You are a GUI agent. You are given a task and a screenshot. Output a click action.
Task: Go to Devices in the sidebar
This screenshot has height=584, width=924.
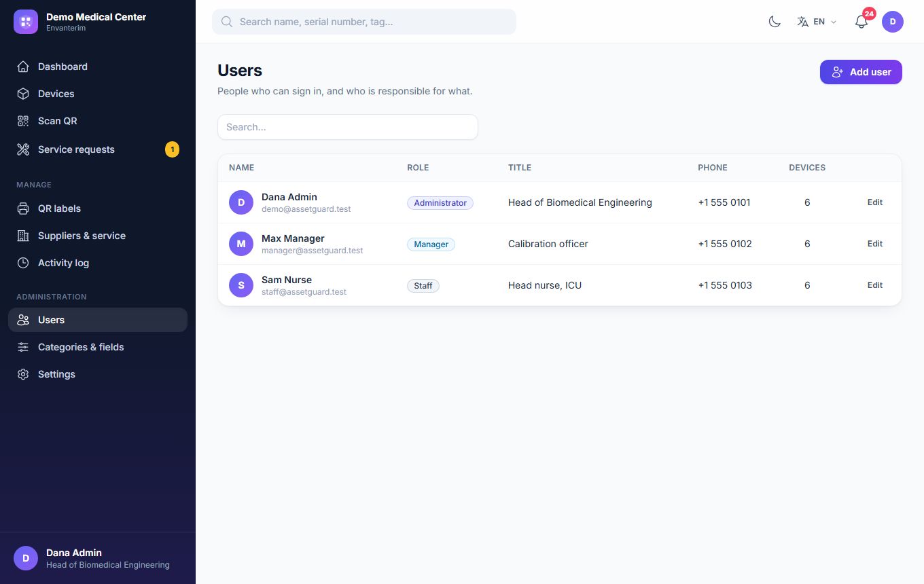click(98, 94)
